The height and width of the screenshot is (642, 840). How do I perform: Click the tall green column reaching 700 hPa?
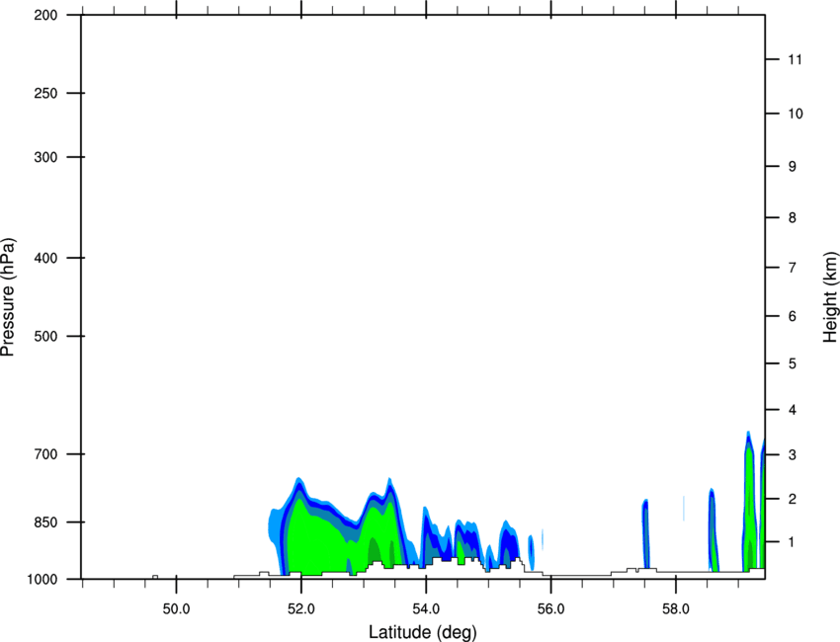tap(749, 502)
